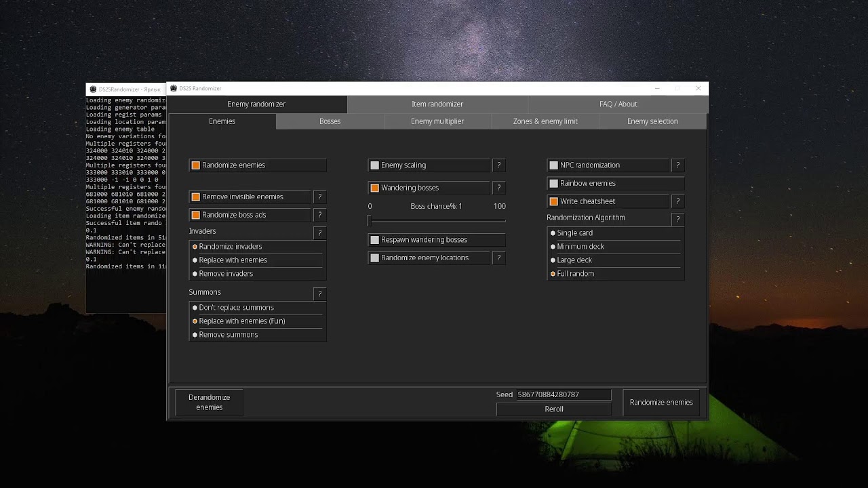Focus the Seed input field

564,394
